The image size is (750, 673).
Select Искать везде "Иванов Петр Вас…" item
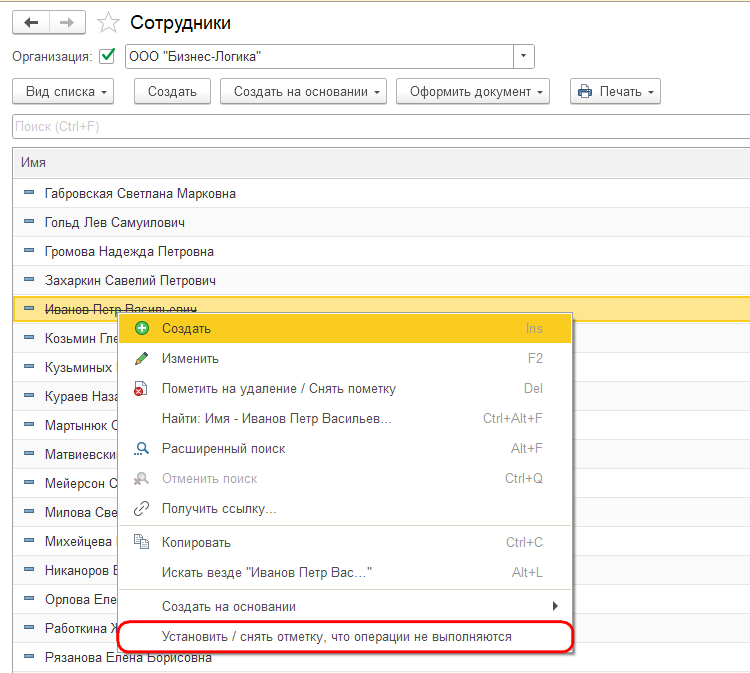[x=345, y=572]
